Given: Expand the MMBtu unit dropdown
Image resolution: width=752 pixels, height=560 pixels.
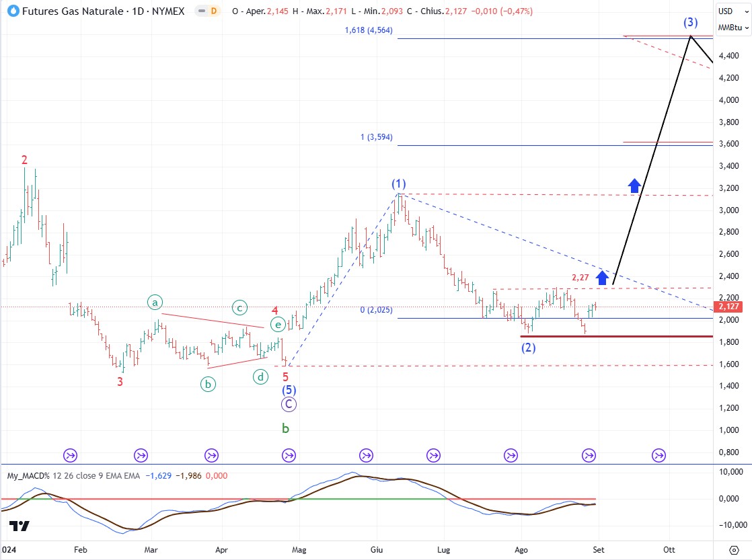Looking at the screenshot, I should pyautogui.click(x=729, y=27).
